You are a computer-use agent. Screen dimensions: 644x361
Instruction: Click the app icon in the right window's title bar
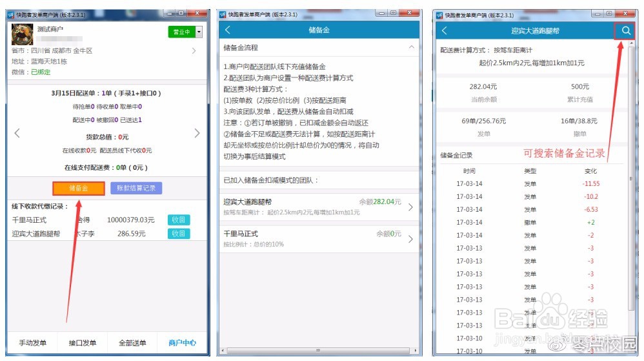pos(439,15)
